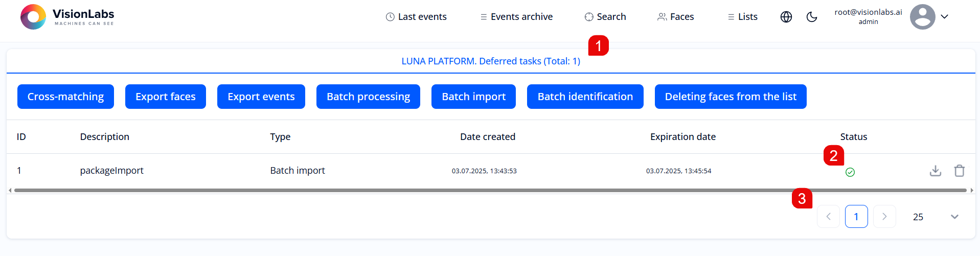Click Deleting faces from the list
The height and width of the screenshot is (256, 980).
tap(730, 97)
